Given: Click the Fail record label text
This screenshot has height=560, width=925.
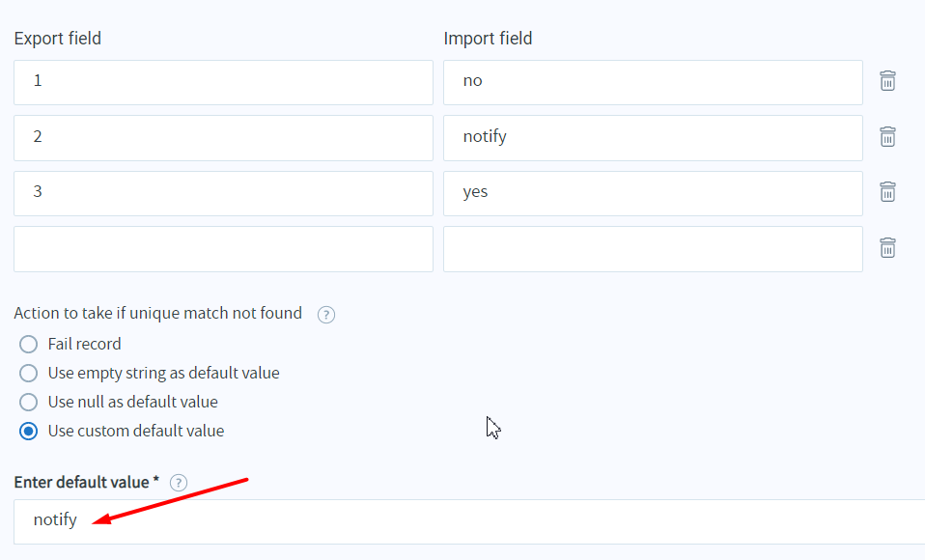Looking at the screenshot, I should click(x=85, y=345).
